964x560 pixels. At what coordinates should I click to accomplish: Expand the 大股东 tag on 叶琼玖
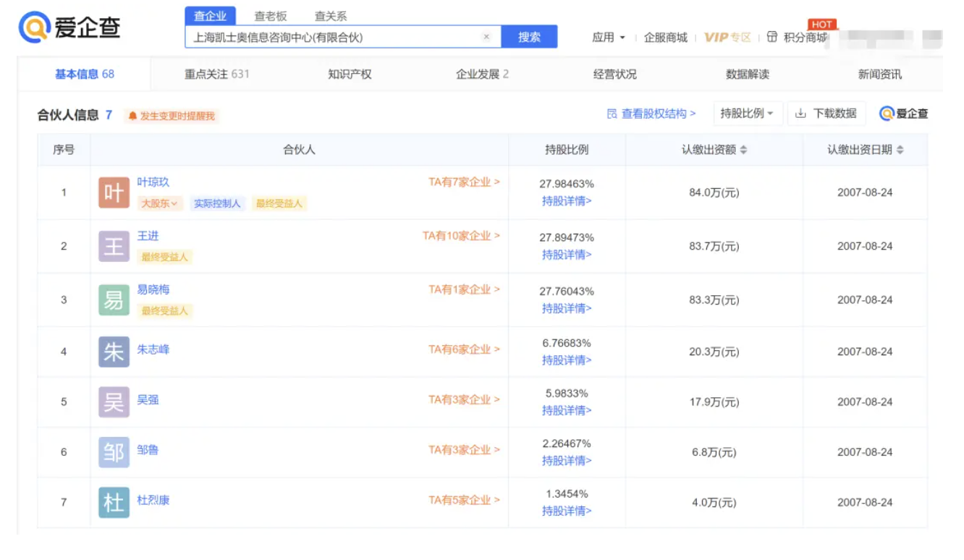point(159,204)
